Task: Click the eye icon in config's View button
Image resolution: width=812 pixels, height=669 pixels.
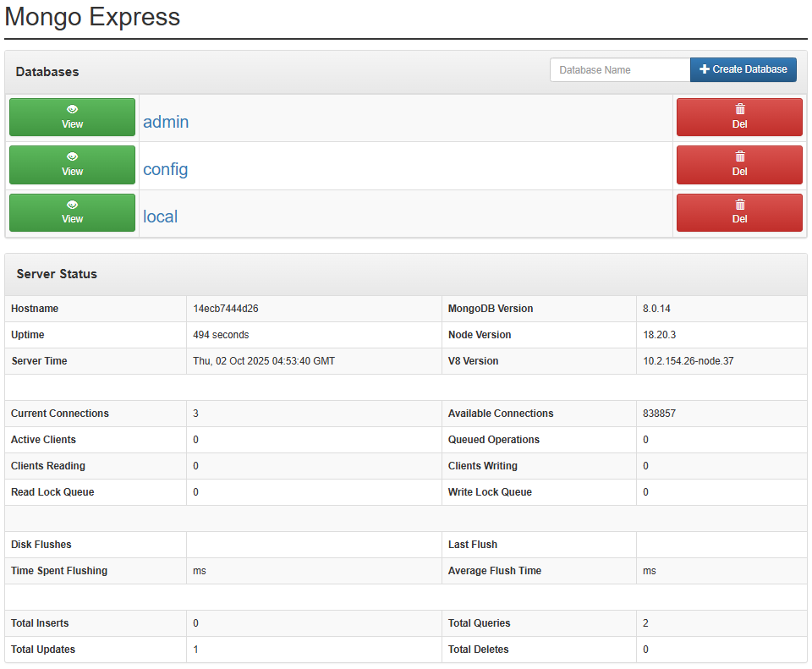Action: pos(73,156)
